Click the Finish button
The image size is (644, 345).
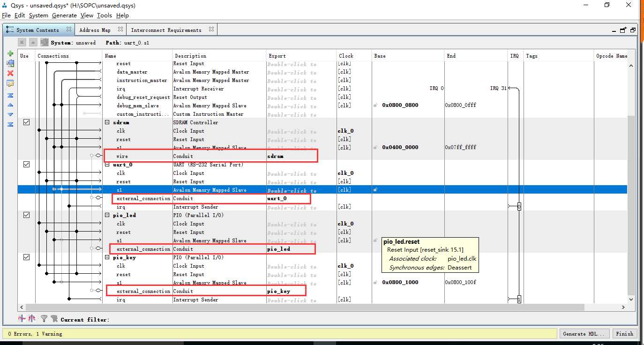pos(624,334)
